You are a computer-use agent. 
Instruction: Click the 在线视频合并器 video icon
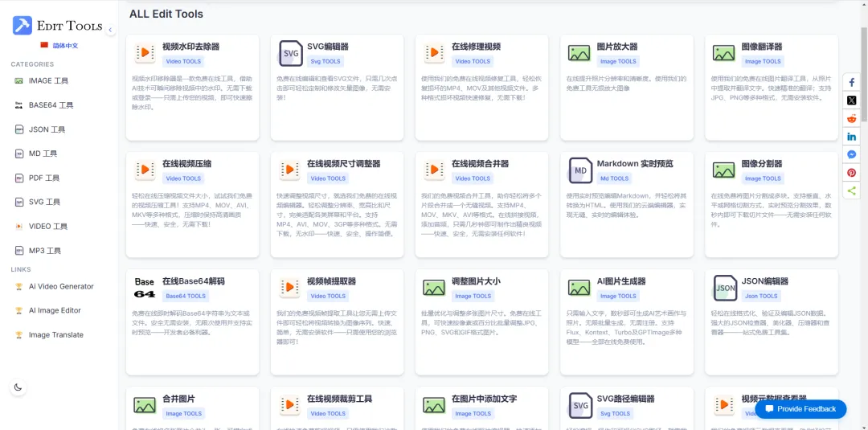(434, 170)
